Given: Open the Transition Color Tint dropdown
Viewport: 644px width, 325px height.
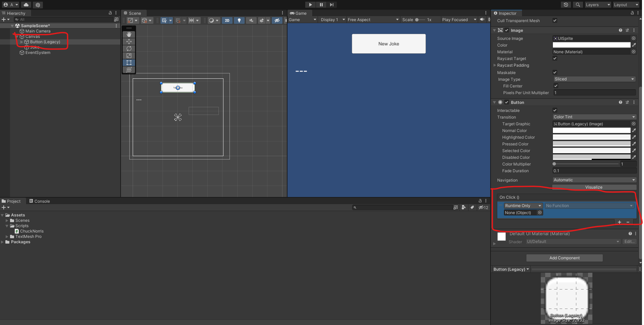Looking at the screenshot, I should click(594, 117).
